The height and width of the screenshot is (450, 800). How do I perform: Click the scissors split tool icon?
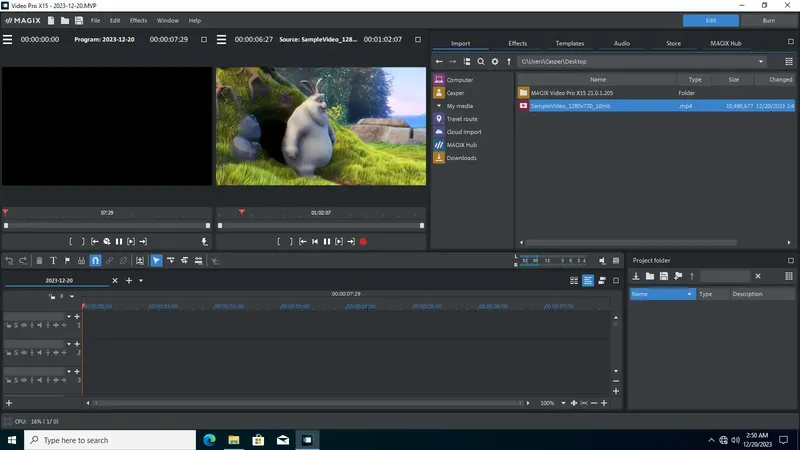(215, 261)
